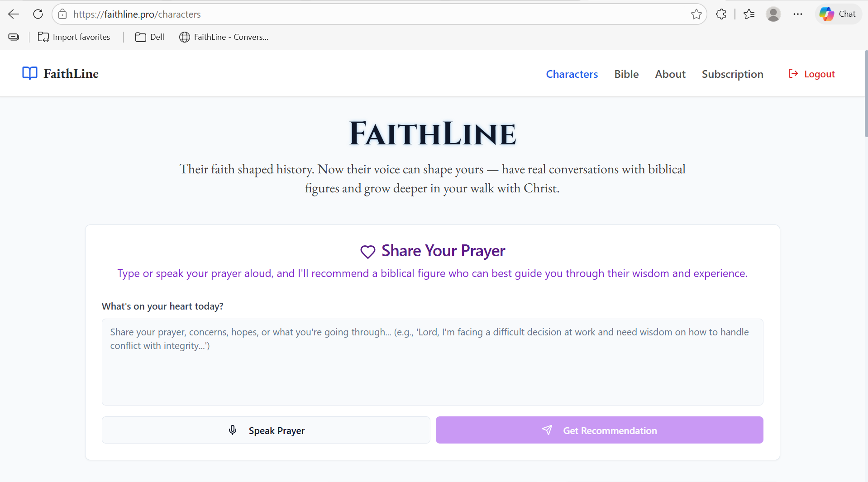Open Import favorites
This screenshot has width=868, height=482.
point(74,37)
